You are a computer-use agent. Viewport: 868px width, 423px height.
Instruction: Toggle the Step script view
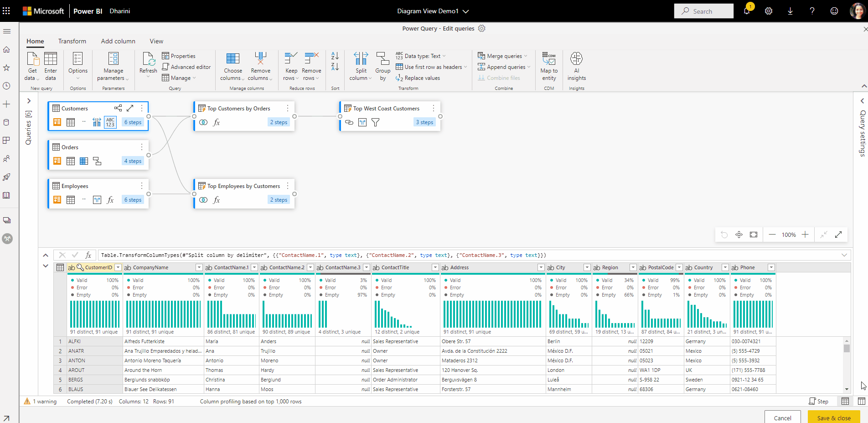click(x=819, y=402)
